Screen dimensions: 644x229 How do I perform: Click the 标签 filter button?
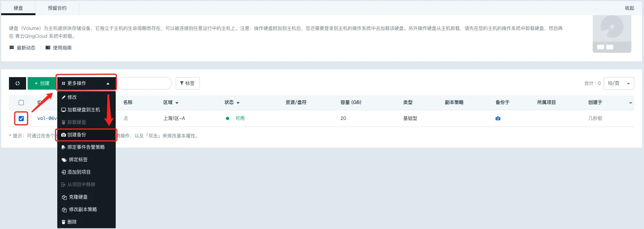(188, 83)
